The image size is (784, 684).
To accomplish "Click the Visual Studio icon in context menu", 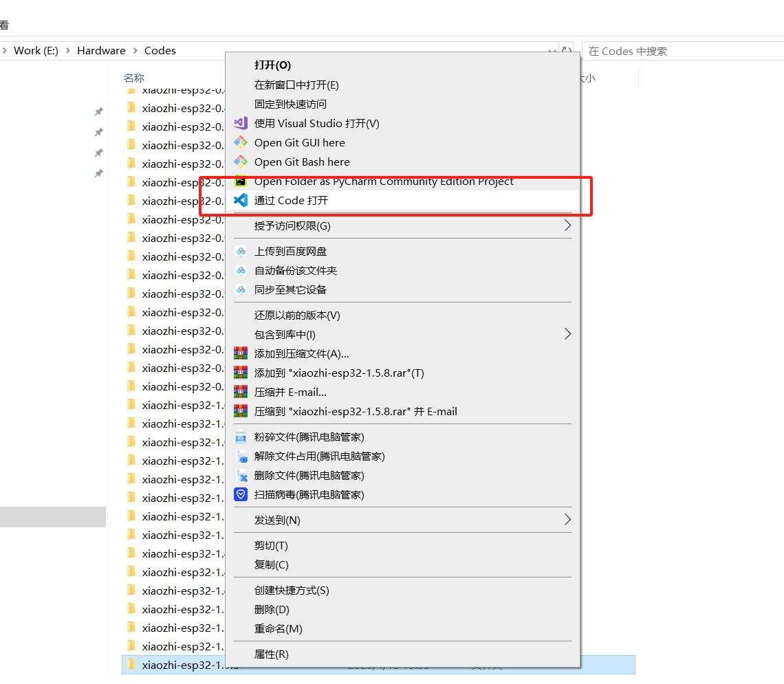I will [241, 124].
